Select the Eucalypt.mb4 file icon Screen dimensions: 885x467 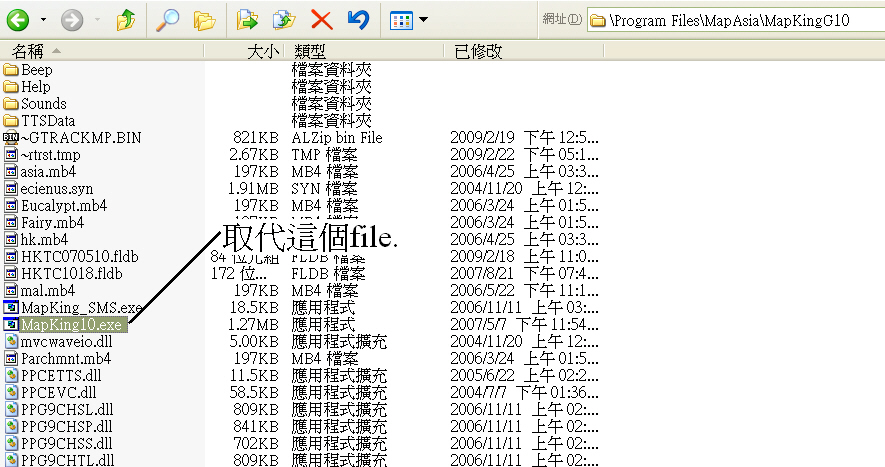(11, 205)
